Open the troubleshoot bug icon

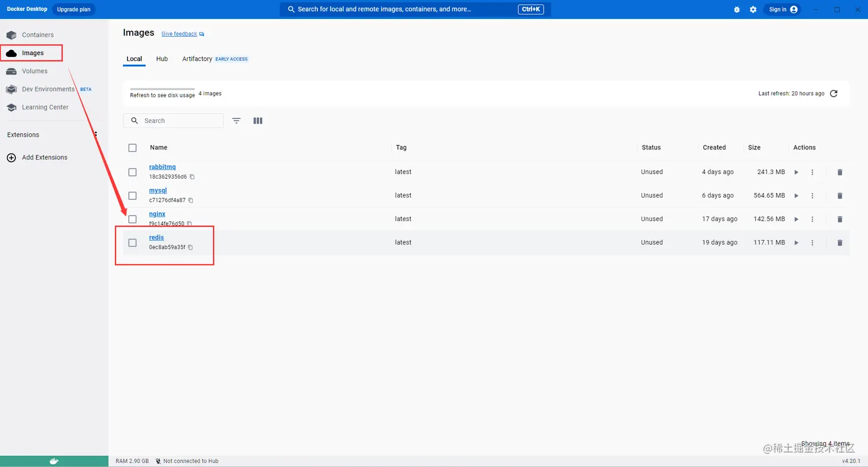point(737,10)
